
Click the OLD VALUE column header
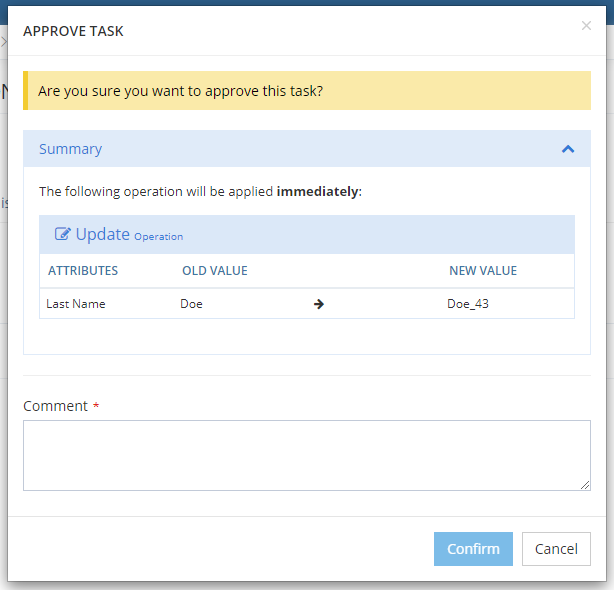pos(214,271)
